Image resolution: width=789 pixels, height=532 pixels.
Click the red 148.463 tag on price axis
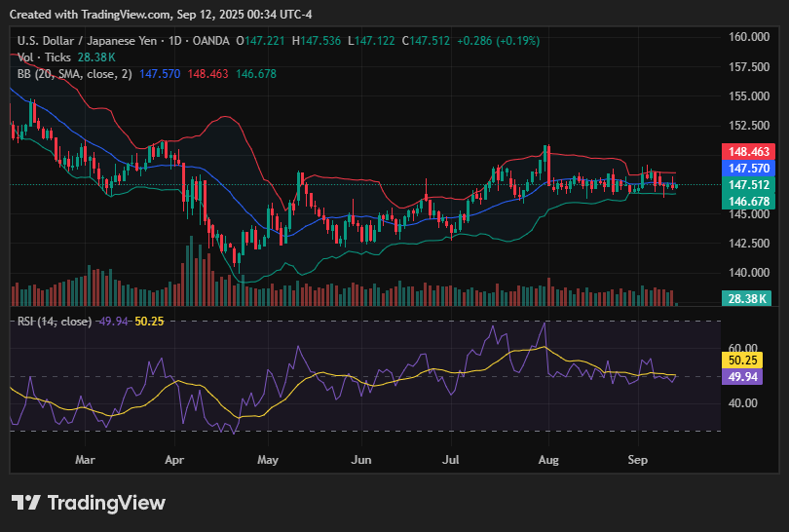[x=749, y=151]
